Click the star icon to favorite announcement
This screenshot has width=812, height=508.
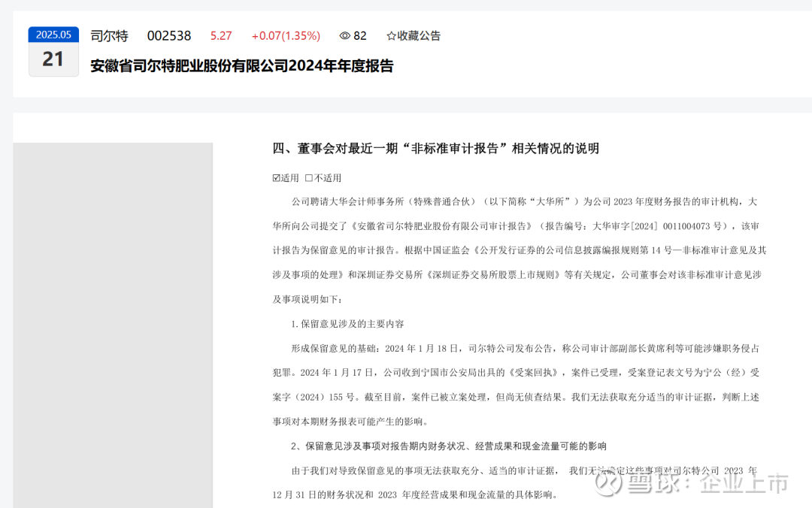point(391,36)
